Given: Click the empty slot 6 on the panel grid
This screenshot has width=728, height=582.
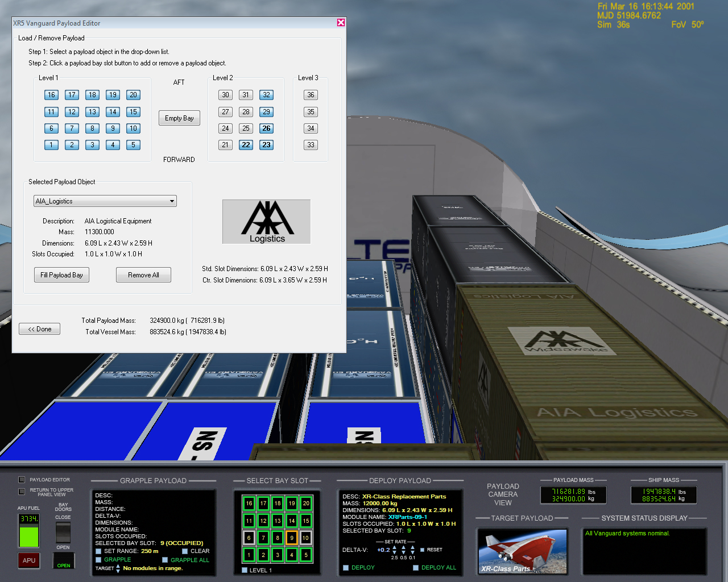Looking at the screenshot, I should click(x=249, y=538).
